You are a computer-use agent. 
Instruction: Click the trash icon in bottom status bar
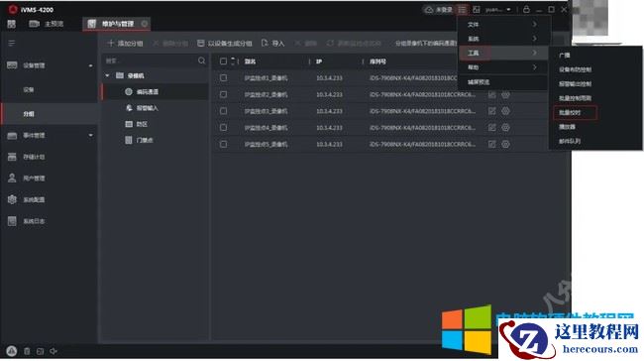pos(27,351)
